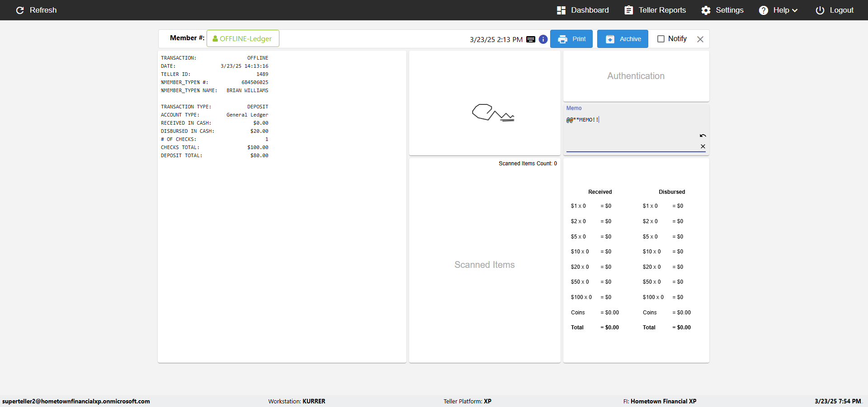Click the Scanned Items Count label
Screen dimensions: 868x407
528,164
